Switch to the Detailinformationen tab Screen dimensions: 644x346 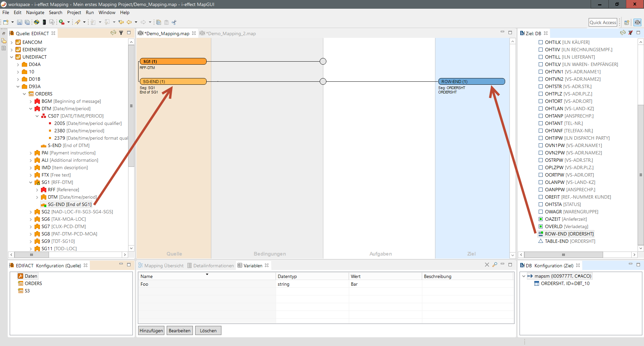pos(210,266)
